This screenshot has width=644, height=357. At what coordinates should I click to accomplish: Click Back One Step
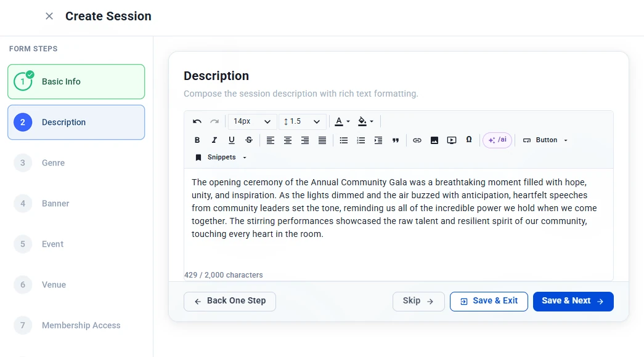(230, 302)
